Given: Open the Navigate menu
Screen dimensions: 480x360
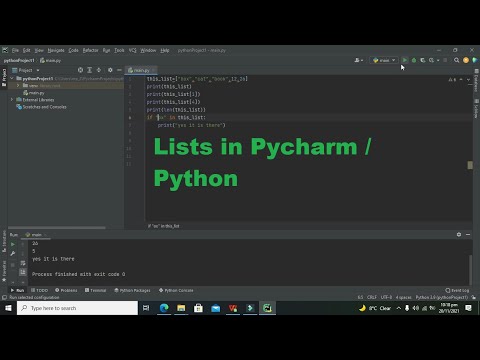Looking at the screenshot, I should [x=56, y=50].
